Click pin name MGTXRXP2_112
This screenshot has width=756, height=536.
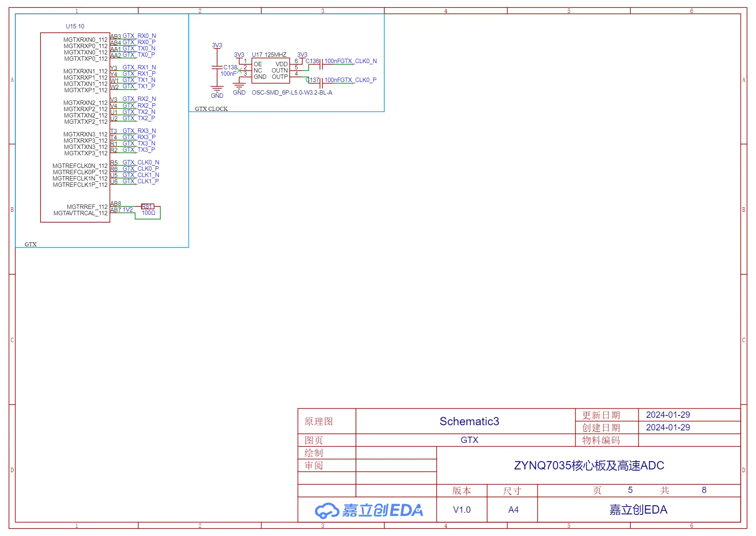pyautogui.click(x=85, y=109)
